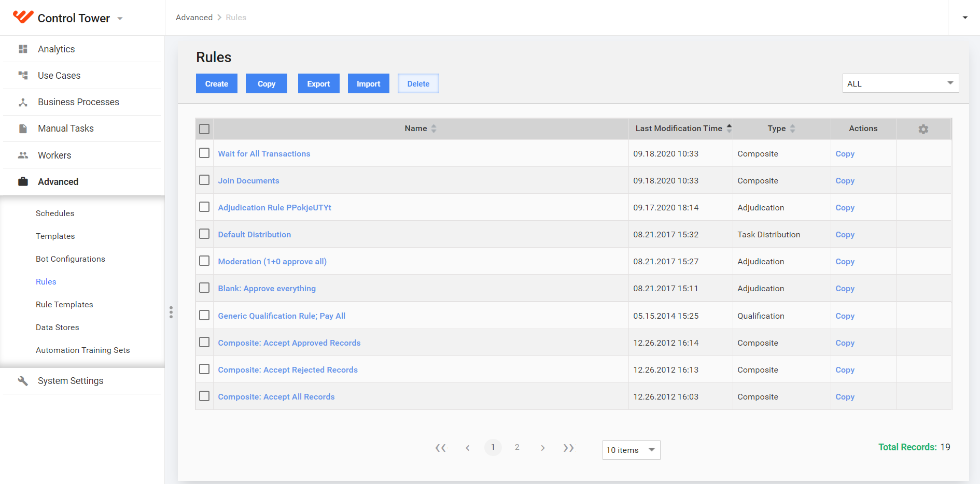Check Generic Qualification Rule; Pay All
This screenshot has width=980, height=484.
[204, 315]
